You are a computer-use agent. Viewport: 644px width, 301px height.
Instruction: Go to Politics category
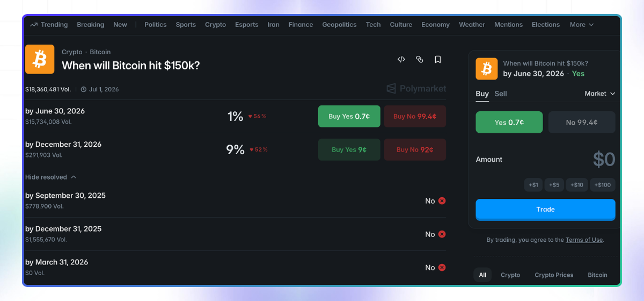[x=156, y=25]
